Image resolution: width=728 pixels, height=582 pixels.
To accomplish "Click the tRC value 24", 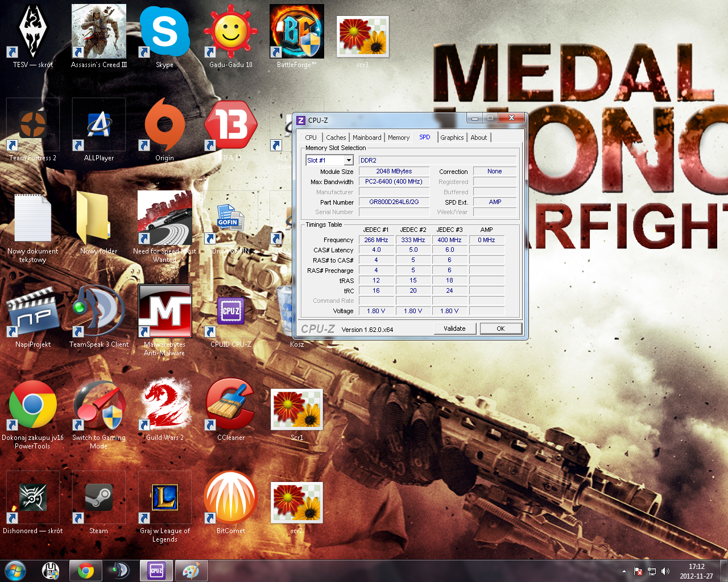I will tap(449, 290).
